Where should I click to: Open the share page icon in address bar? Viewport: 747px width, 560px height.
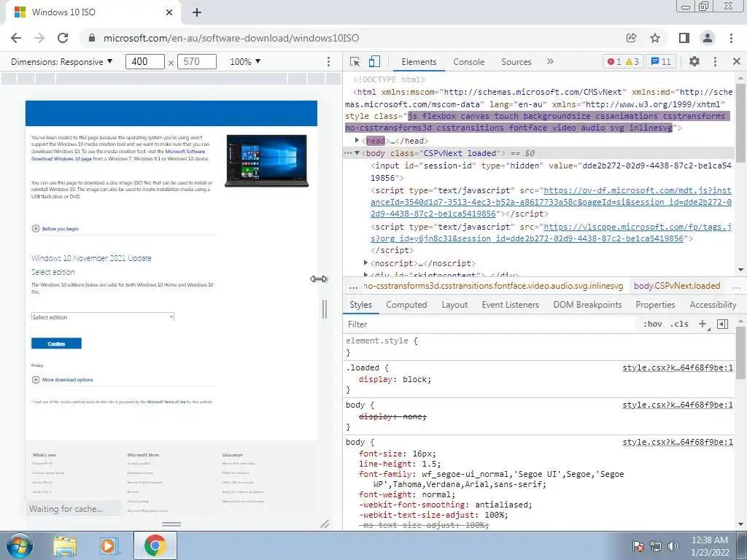pos(632,38)
